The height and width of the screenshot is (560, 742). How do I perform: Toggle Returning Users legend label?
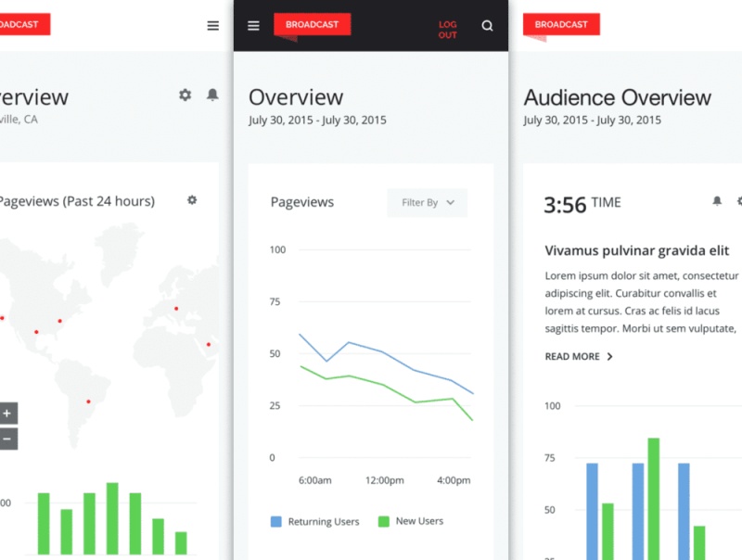click(x=323, y=522)
